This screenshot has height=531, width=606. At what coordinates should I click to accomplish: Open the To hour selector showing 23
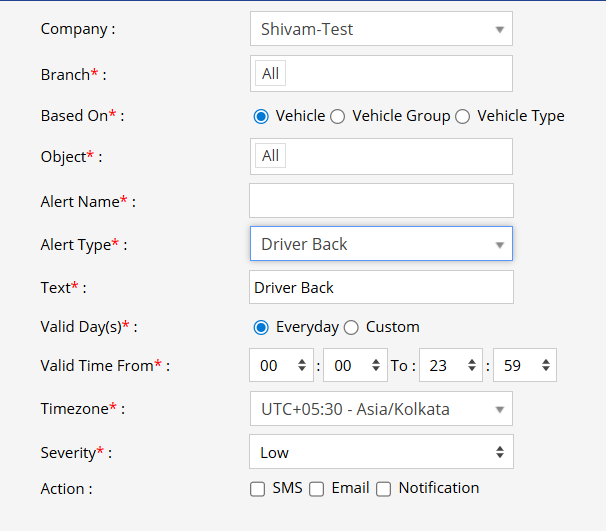point(449,366)
